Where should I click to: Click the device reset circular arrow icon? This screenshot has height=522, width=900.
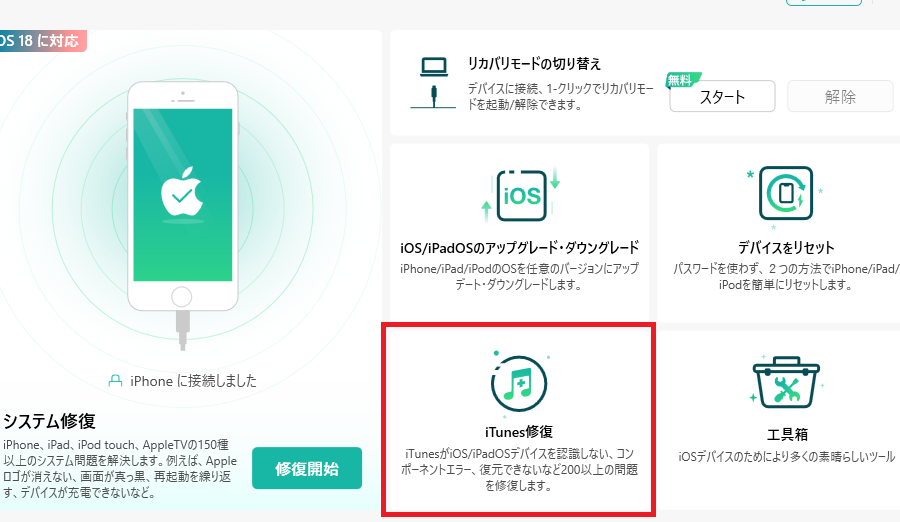point(785,194)
